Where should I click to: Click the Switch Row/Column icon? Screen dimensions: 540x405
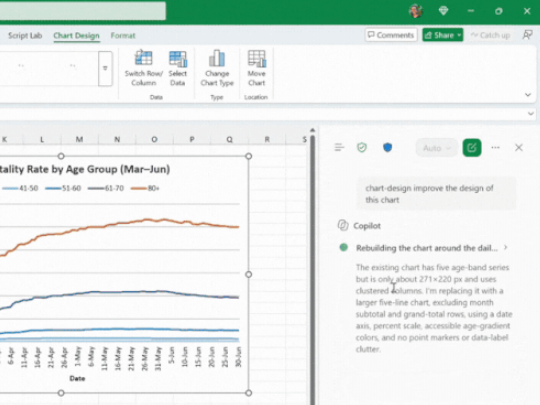pyautogui.click(x=143, y=58)
